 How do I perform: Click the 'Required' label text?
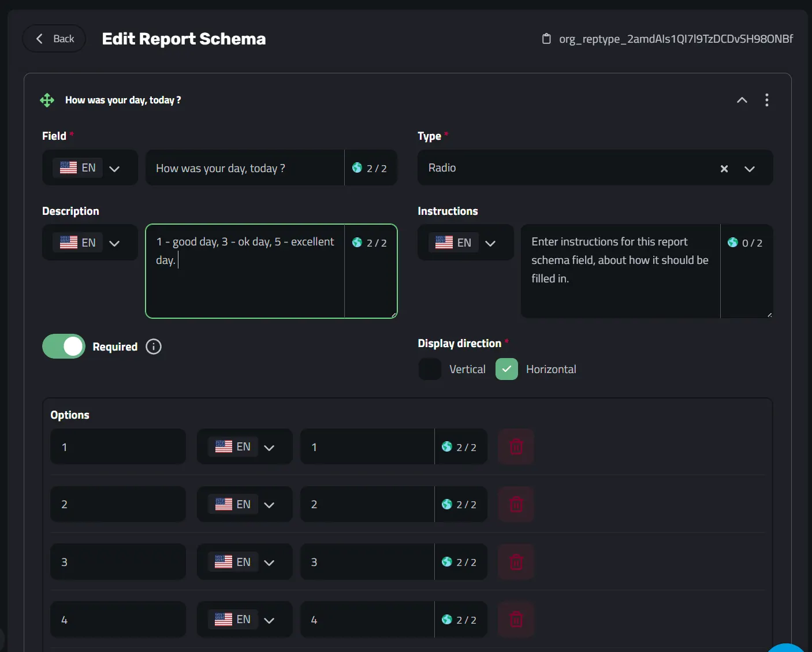115,347
